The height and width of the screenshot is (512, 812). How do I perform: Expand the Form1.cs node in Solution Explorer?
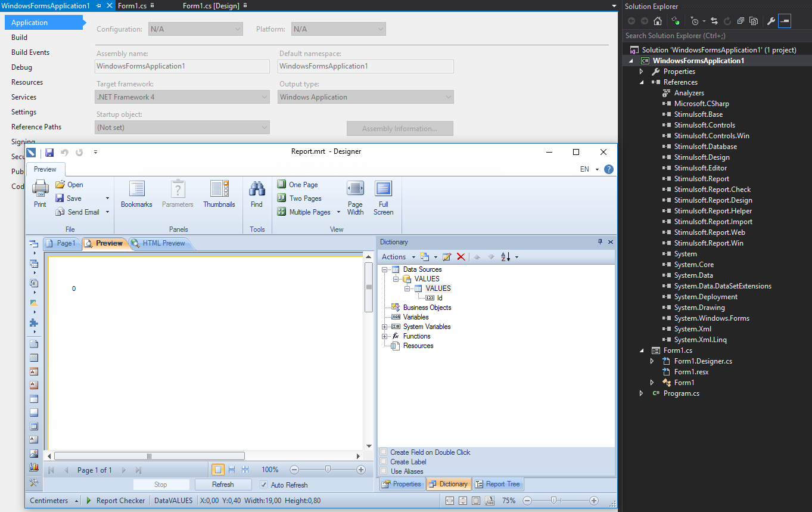click(642, 350)
